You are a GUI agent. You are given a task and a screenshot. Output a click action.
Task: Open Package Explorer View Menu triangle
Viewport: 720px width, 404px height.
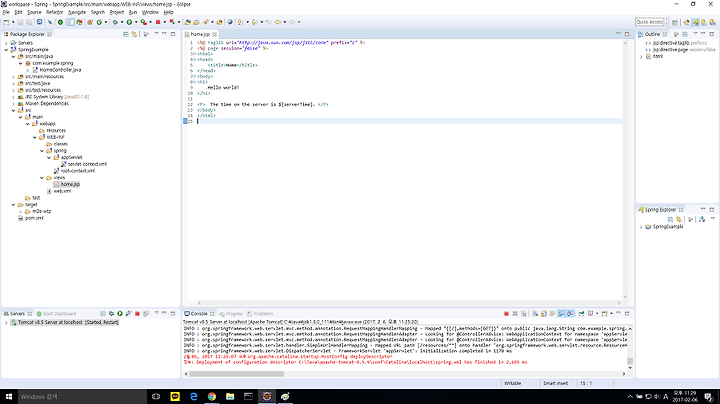coord(156,34)
